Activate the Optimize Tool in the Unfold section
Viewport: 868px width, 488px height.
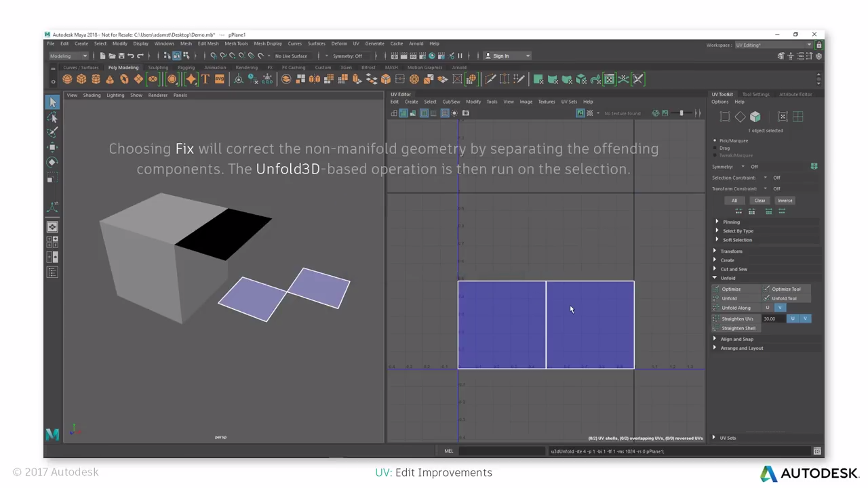click(x=787, y=289)
